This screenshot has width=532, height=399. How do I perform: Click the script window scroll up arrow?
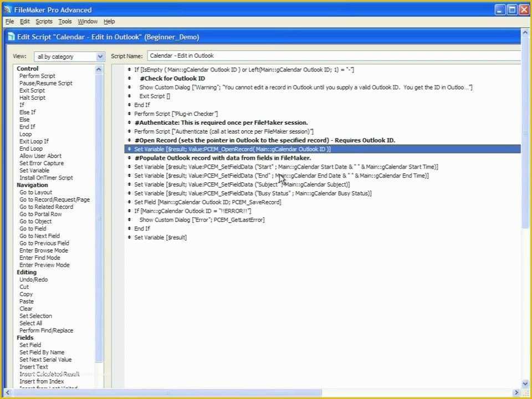click(x=525, y=32)
